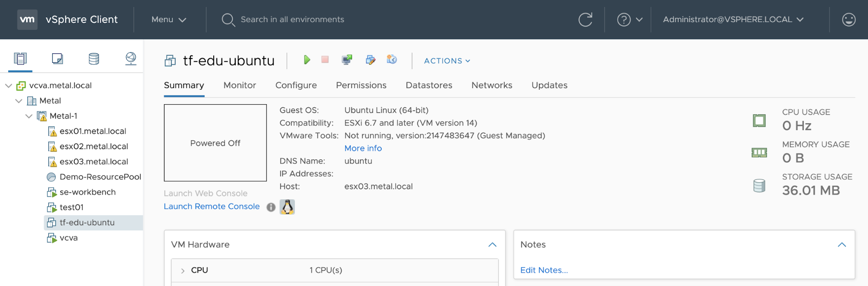The image size is (868, 286).
Task: Select vcva VM in tree
Action: point(69,238)
